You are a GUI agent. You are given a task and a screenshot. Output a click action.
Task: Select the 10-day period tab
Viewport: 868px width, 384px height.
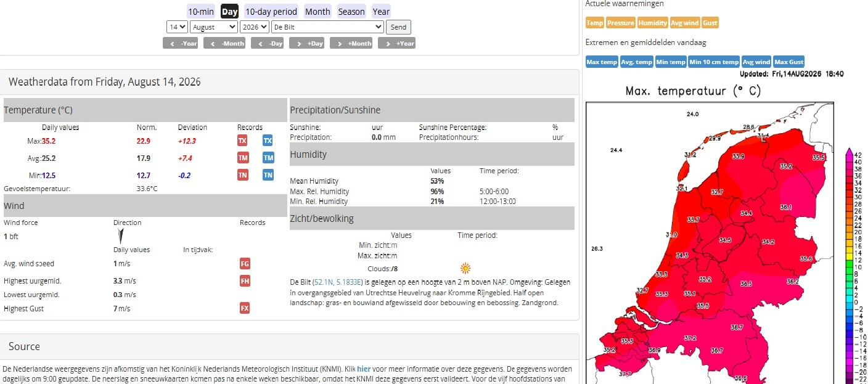pos(271,11)
